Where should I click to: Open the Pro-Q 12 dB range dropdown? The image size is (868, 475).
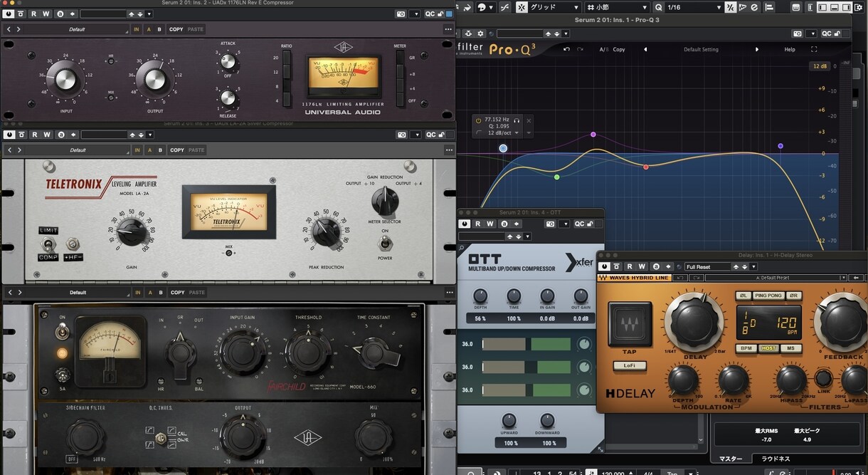[x=818, y=66]
